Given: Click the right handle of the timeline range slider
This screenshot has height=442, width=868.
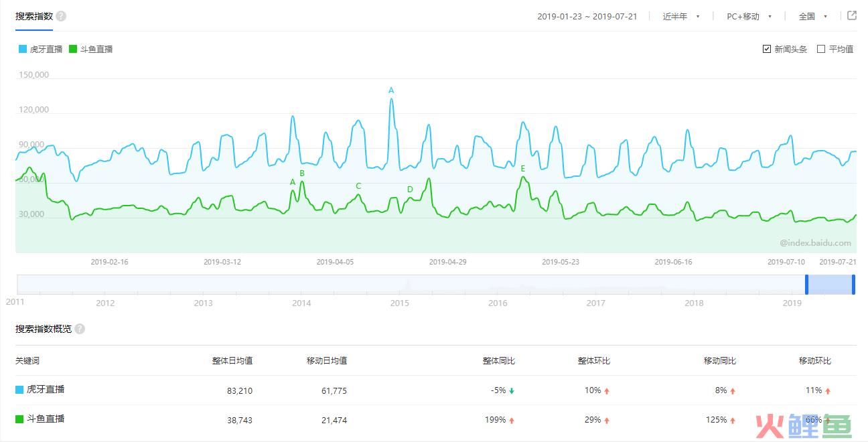Looking at the screenshot, I should (x=853, y=285).
